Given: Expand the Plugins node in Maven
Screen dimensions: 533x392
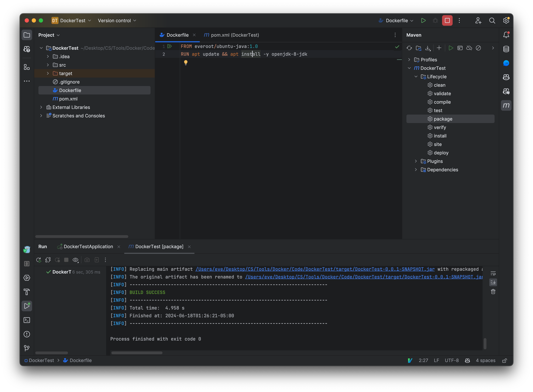Looking at the screenshot, I should tap(416, 161).
